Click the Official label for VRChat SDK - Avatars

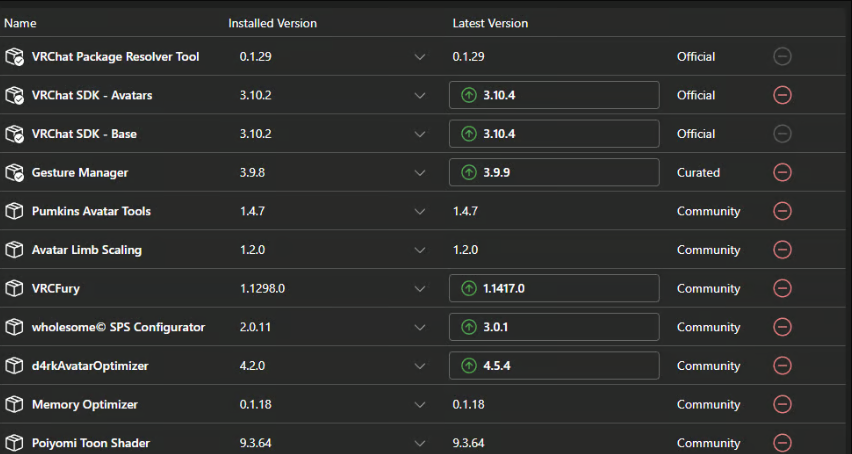(696, 95)
